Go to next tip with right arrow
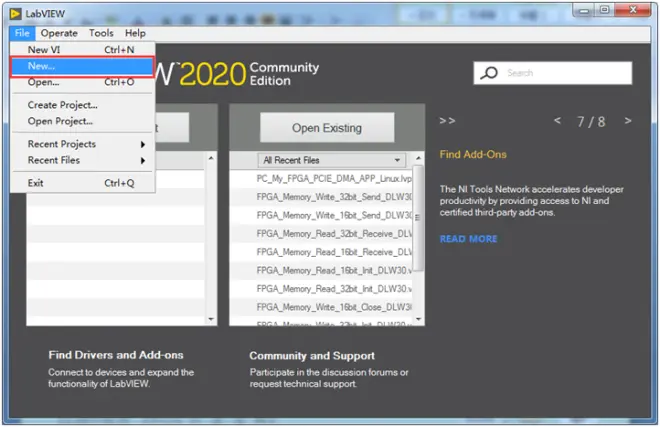Viewport: 660px width, 427px height. 628,121
